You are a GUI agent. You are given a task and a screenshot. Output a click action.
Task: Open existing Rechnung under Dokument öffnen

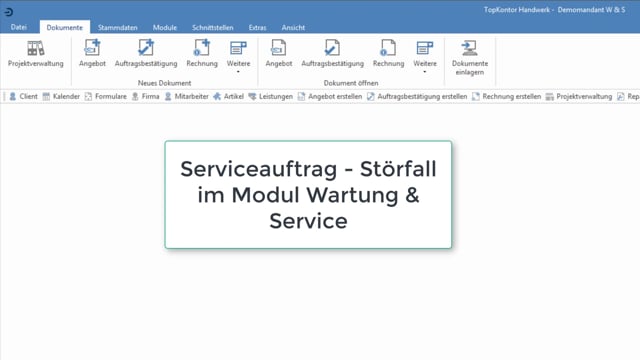(x=389, y=53)
